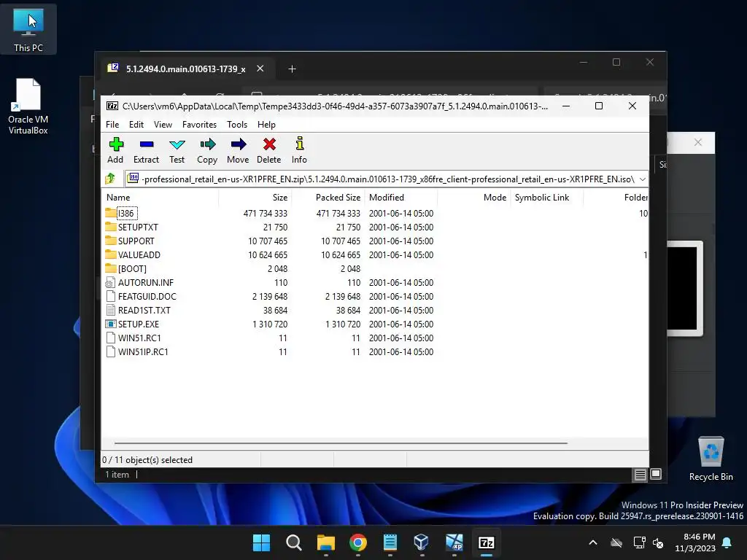Sort by the Modified column
The width and height of the screenshot is (747, 560).
click(x=401, y=197)
